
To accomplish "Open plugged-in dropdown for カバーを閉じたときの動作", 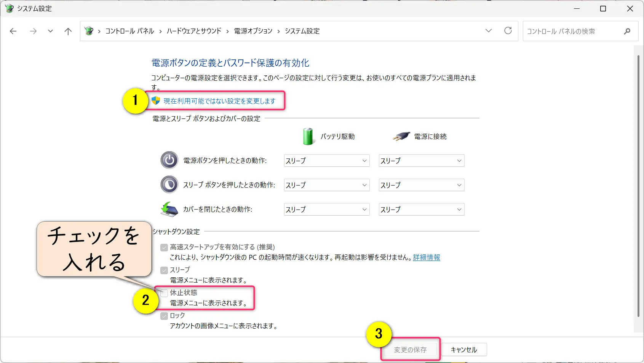I will pos(422,209).
